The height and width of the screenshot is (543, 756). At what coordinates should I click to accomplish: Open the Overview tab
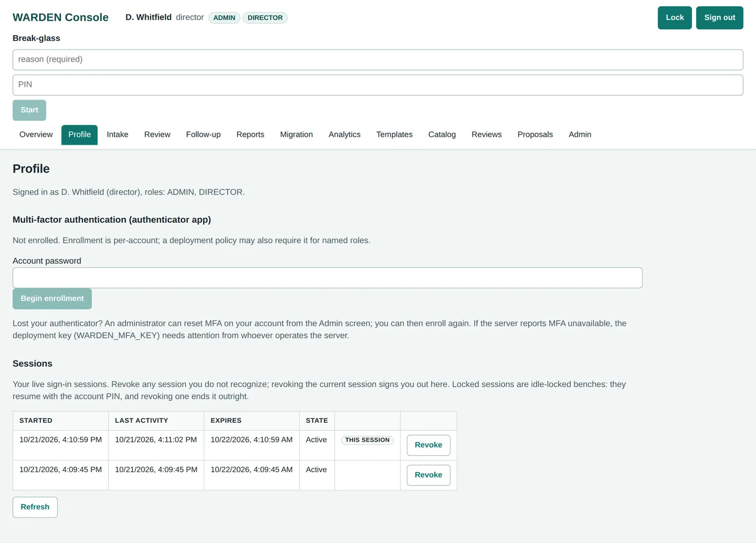[x=36, y=135]
